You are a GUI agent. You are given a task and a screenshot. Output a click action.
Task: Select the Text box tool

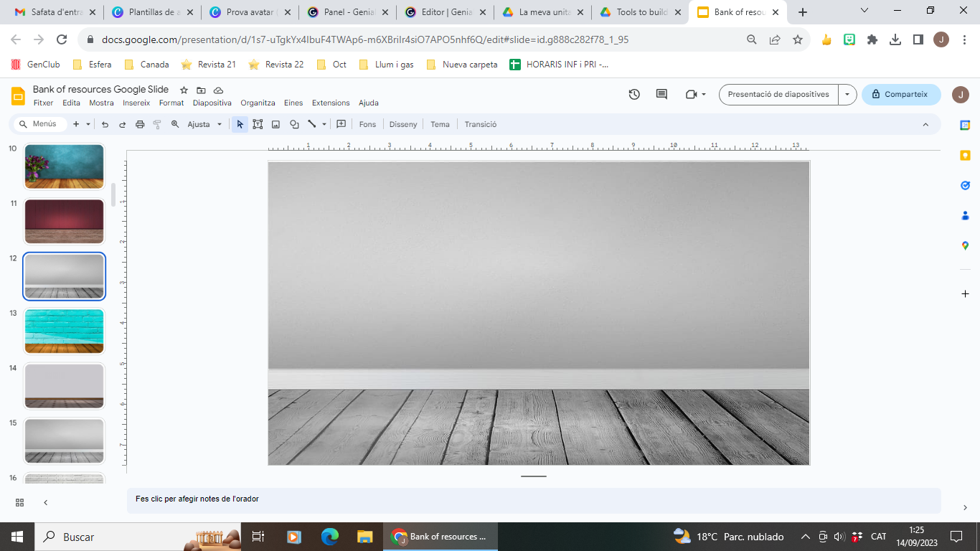(258, 124)
